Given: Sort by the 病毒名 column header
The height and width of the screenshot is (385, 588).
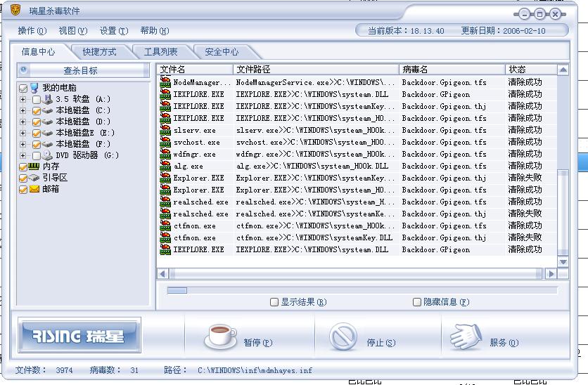Looking at the screenshot, I should 452,70.
